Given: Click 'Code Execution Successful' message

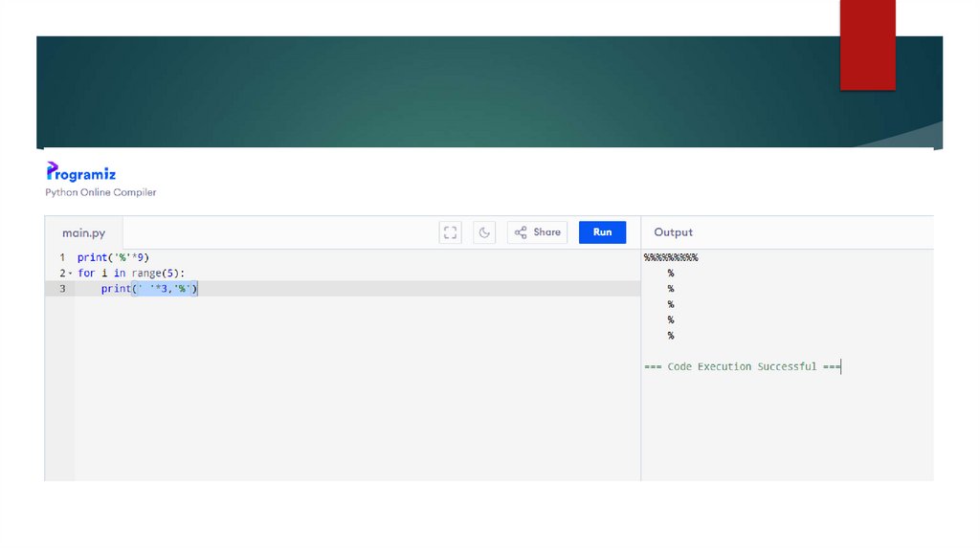Looking at the screenshot, I should [742, 366].
